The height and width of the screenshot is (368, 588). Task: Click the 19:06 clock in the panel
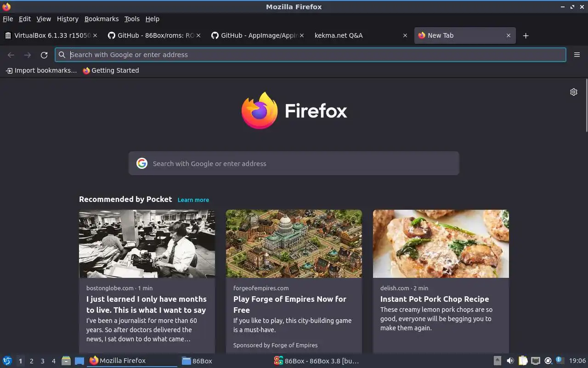tap(577, 361)
